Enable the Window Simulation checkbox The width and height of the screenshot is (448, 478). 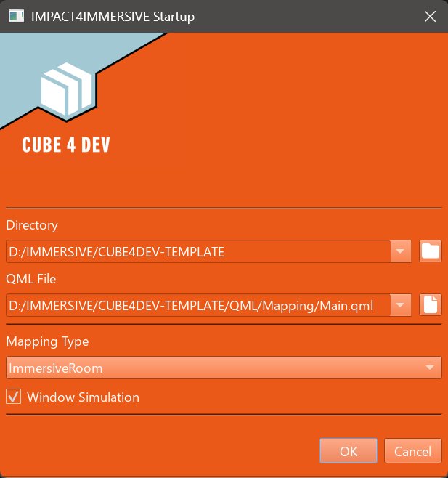[x=13, y=397]
